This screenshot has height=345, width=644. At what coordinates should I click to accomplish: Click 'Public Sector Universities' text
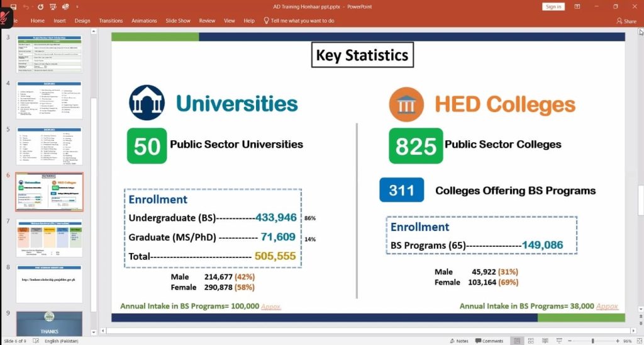click(236, 144)
